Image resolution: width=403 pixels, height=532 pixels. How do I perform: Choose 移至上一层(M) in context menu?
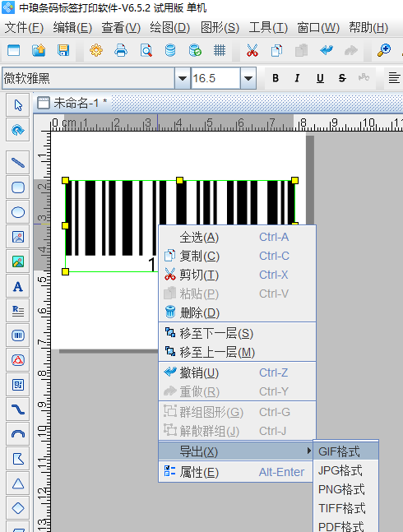238,352
